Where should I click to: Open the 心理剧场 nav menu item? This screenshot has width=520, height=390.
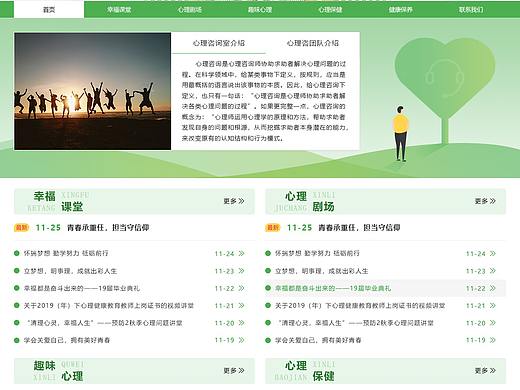click(189, 10)
